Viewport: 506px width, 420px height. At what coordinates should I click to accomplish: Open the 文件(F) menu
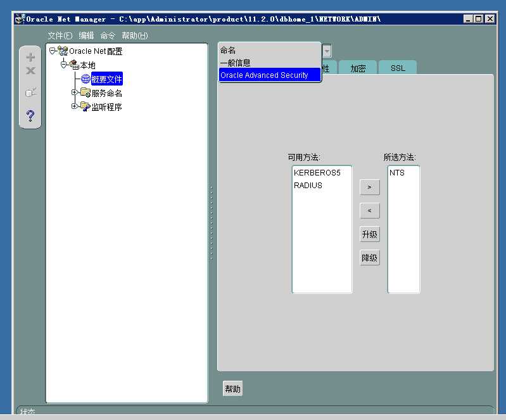(60, 35)
